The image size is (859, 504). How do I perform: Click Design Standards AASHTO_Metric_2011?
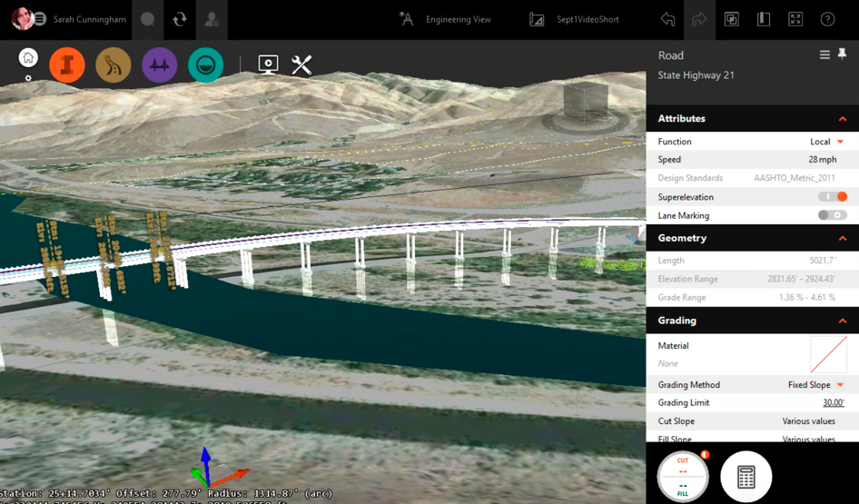(x=795, y=178)
